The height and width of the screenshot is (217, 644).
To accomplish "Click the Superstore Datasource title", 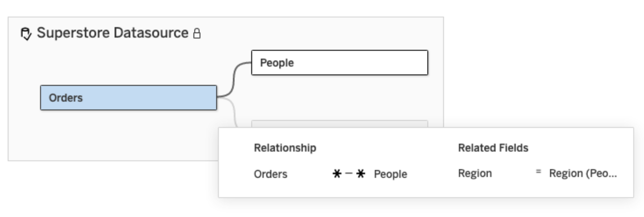I will [x=112, y=33].
